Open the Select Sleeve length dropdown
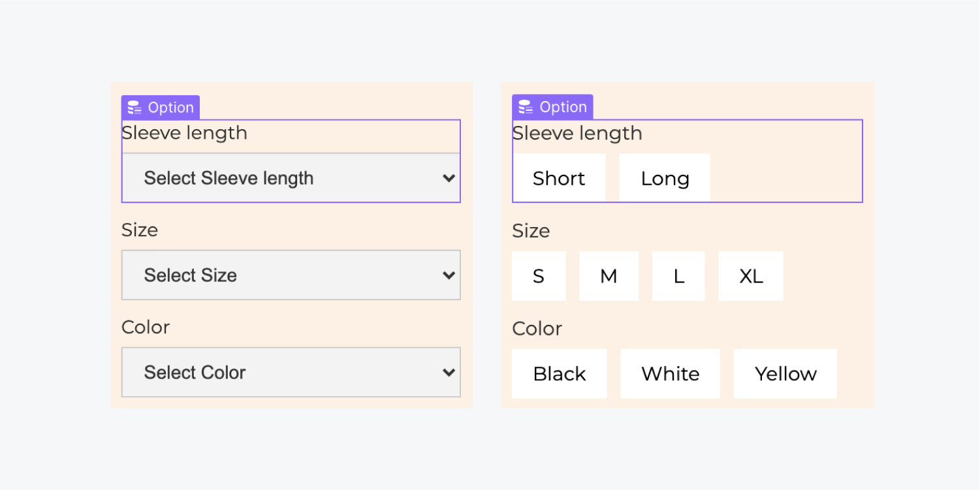 tap(291, 178)
